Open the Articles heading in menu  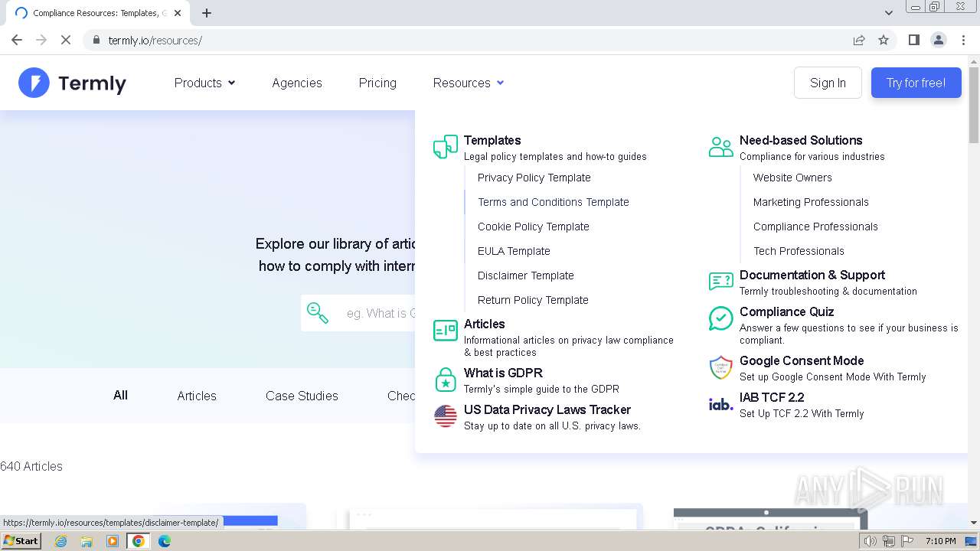pyautogui.click(x=485, y=324)
